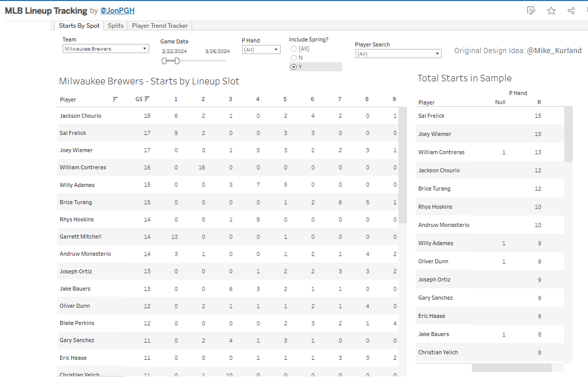
Task: Select the N Include Spring radio button
Action: pos(294,58)
